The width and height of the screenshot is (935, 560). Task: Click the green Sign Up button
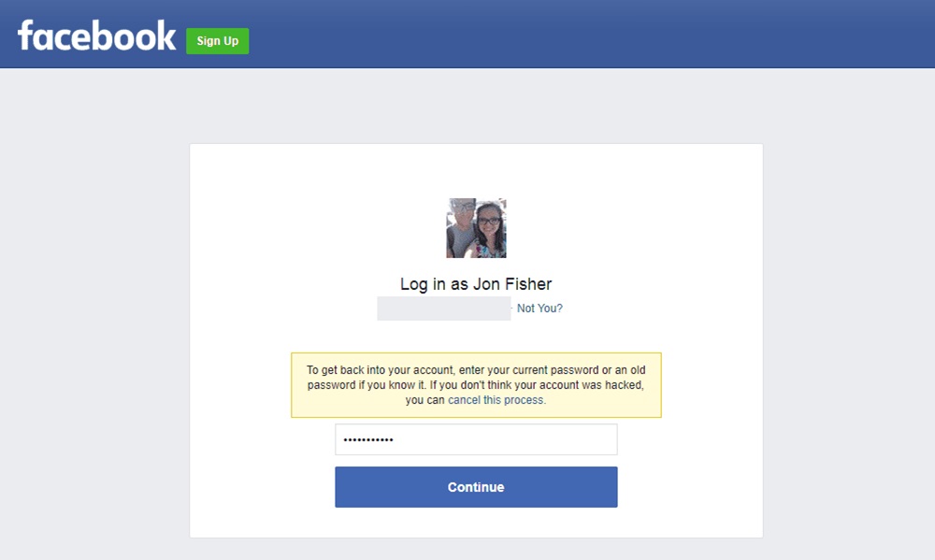click(218, 41)
